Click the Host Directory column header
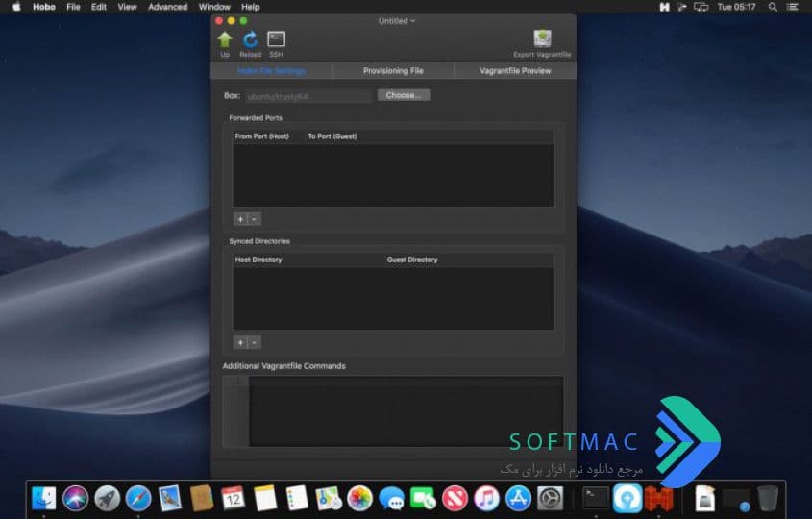The width and height of the screenshot is (812, 519). pos(258,259)
